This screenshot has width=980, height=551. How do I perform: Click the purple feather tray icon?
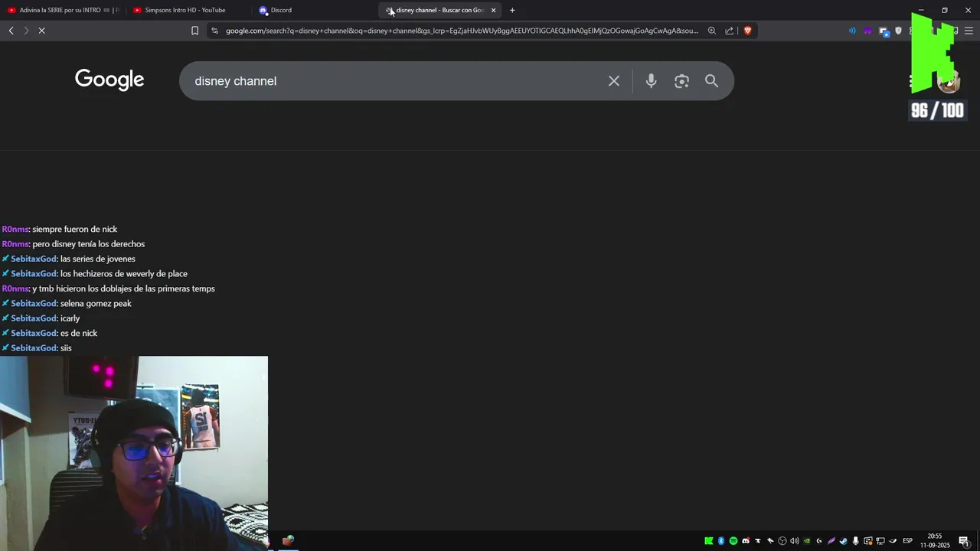831,541
